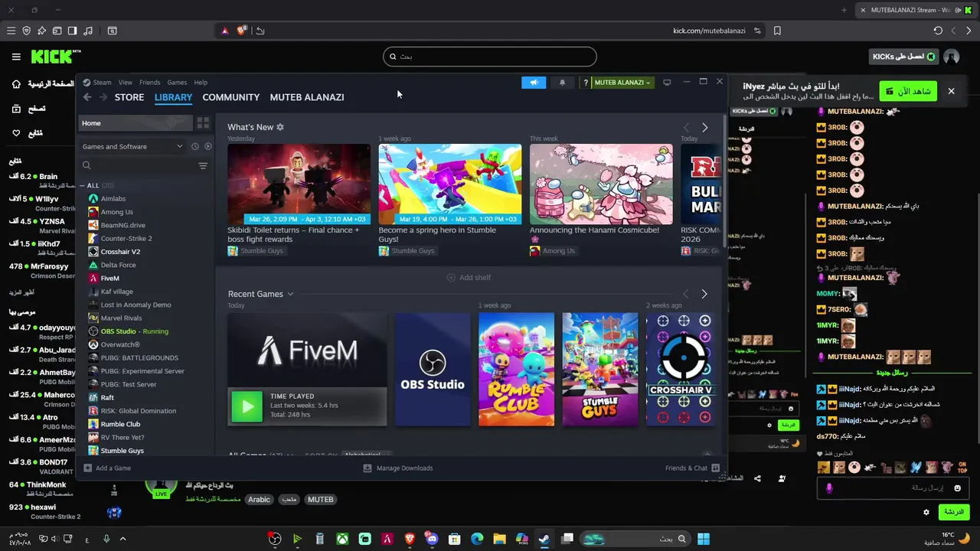Go back with Steam's back arrow
The height and width of the screenshot is (551, 980).
[87, 97]
